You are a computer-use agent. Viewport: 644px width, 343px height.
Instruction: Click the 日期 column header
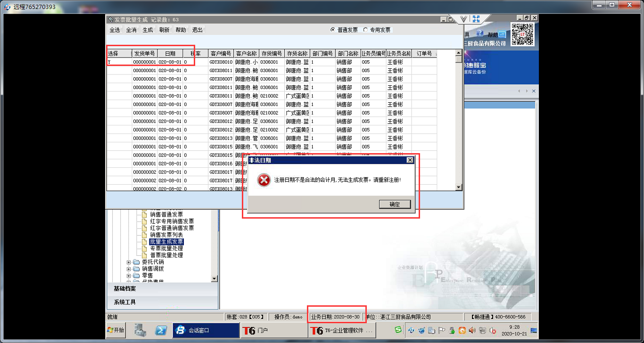tap(170, 53)
